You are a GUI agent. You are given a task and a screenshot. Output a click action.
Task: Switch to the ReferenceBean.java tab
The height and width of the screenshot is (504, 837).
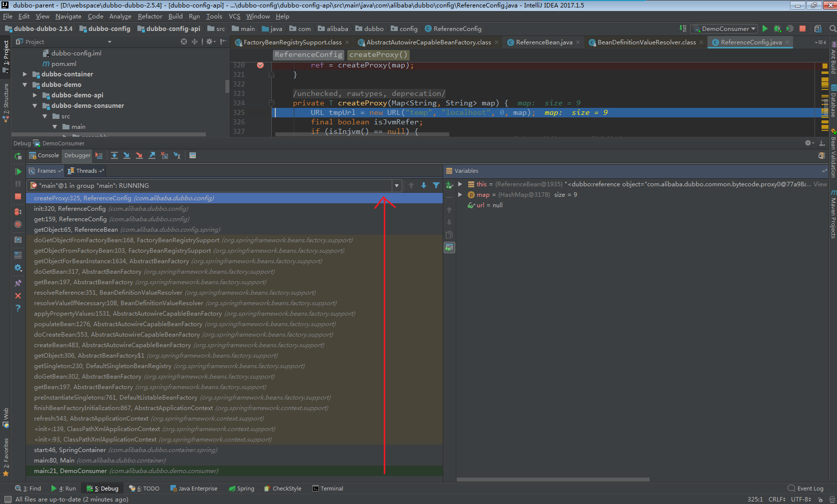point(544,42)
